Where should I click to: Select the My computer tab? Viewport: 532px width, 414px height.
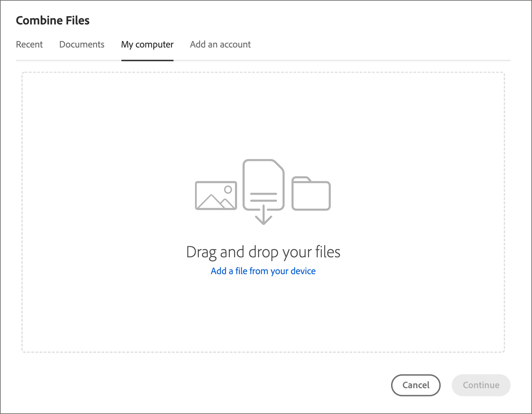point(147,45)
